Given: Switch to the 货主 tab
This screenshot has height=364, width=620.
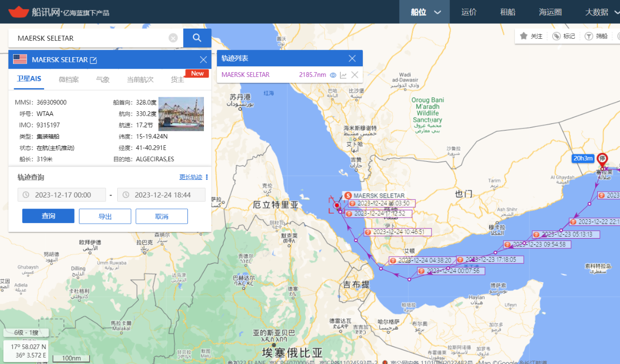Looking at the screenshot, I should tap(177, 79).
